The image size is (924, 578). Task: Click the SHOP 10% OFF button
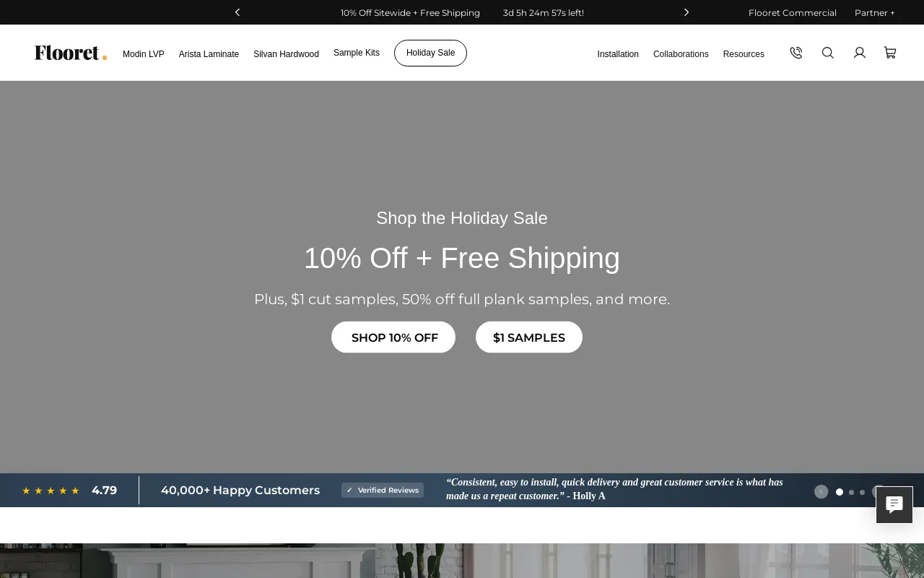click(393, 337)
